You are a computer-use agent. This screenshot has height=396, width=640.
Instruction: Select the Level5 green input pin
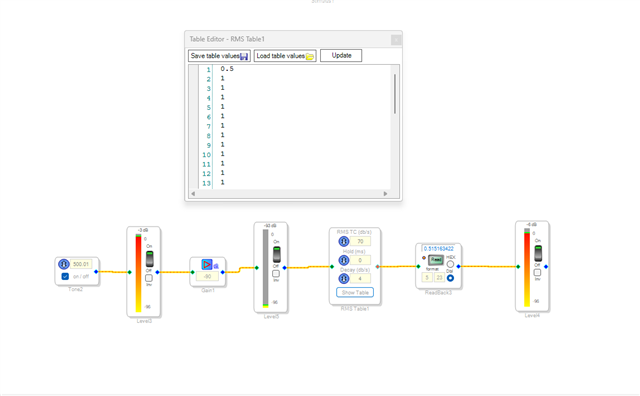[257, 268]
